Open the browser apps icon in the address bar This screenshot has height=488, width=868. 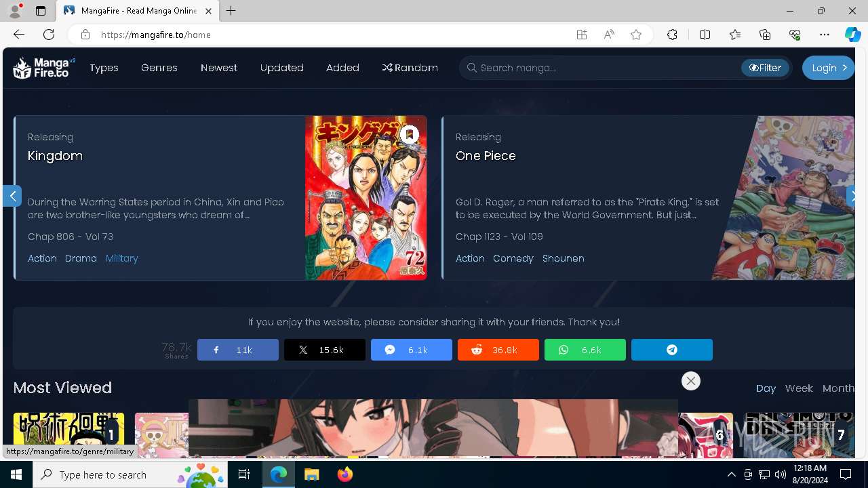tap(582, 35)
